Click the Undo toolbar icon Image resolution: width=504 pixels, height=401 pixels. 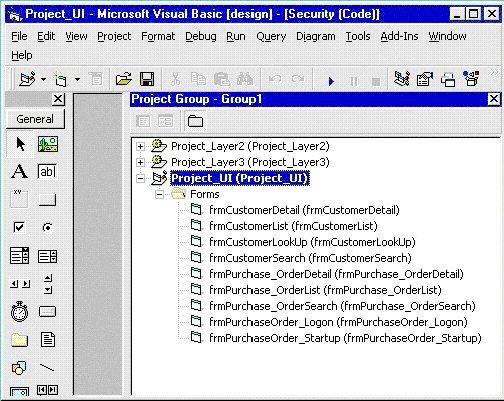point(275,79)
